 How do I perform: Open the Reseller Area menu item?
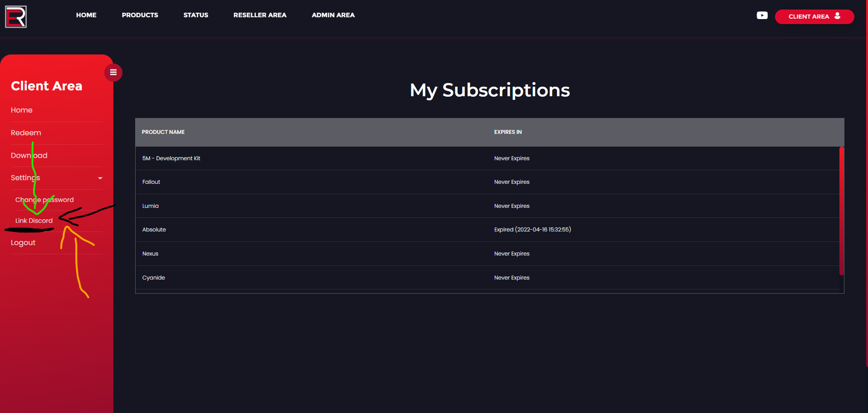(260, 15)
